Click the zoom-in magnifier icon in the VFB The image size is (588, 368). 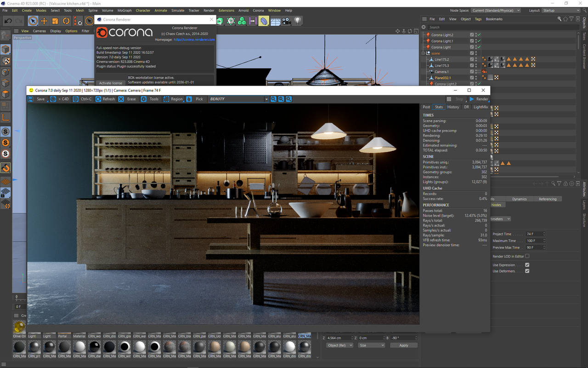point(274,99)
